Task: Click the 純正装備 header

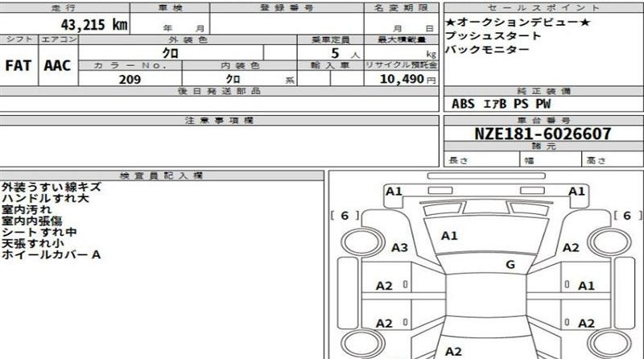Action: coord(544,91)
